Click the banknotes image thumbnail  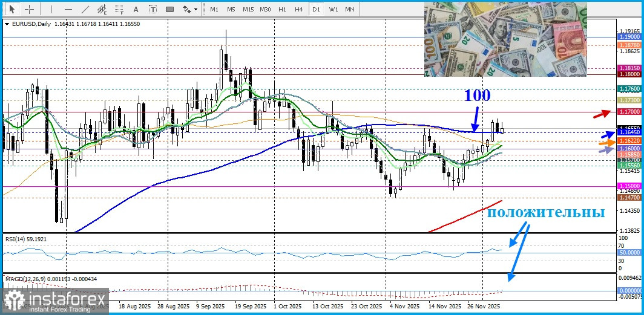pos(505,39)
